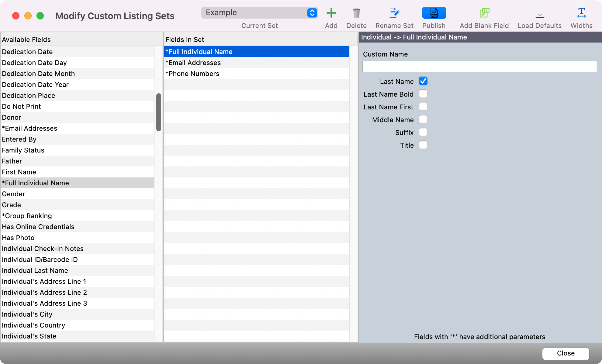
Task: Click the green zoom window button
Action: [x=40, y=16]
